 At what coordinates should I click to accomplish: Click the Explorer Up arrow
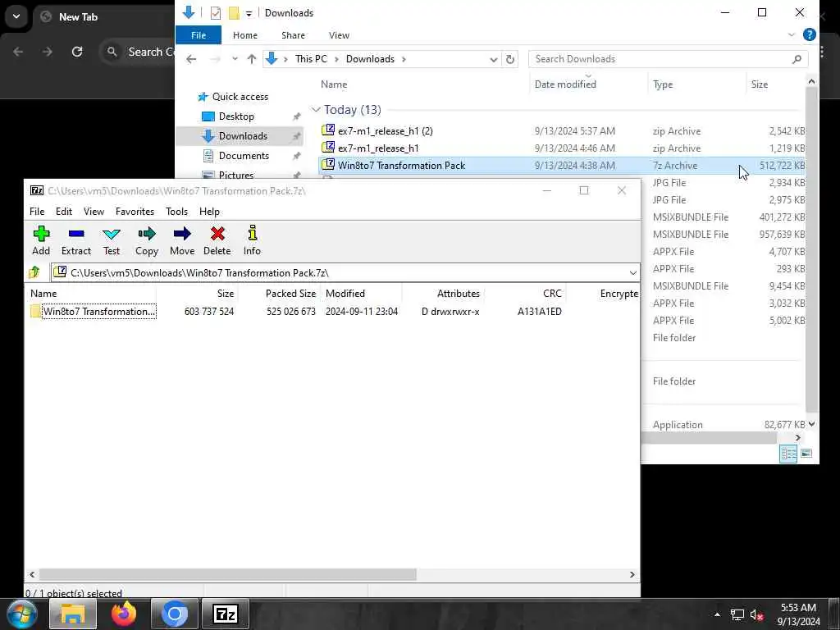252,59
